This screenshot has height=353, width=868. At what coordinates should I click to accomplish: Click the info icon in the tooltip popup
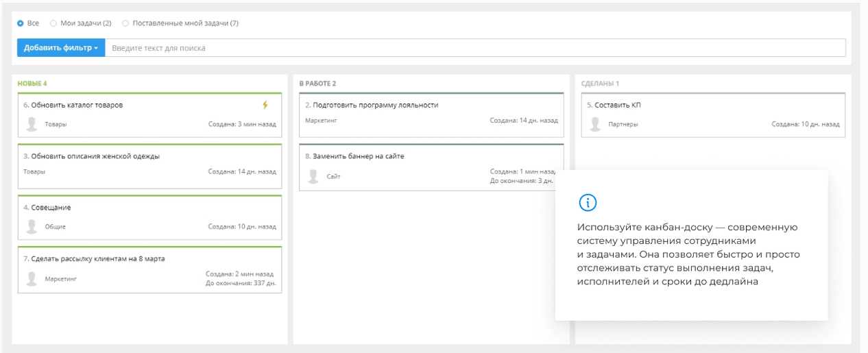pos(588,202)
